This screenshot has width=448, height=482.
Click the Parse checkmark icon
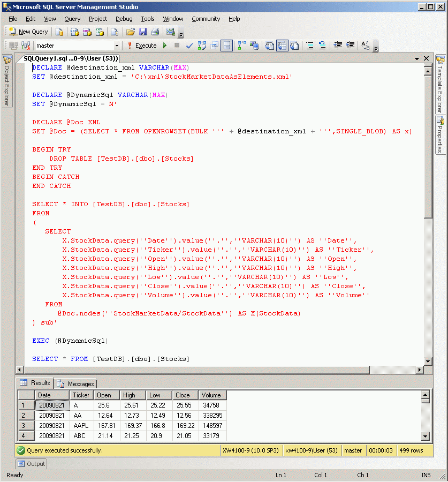(x=189, y=46)
